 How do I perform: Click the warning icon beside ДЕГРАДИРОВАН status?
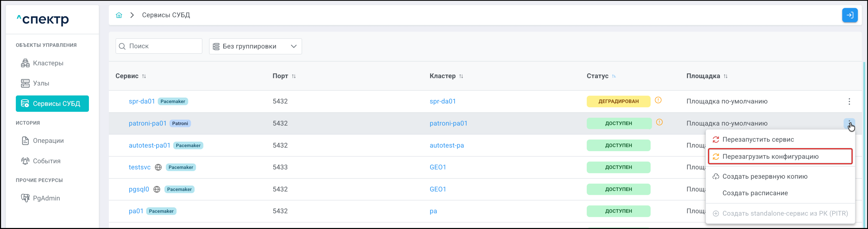tap(658, 100)
